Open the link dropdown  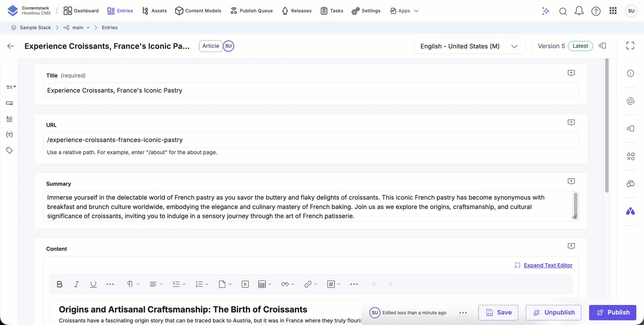tap(311, 284)
